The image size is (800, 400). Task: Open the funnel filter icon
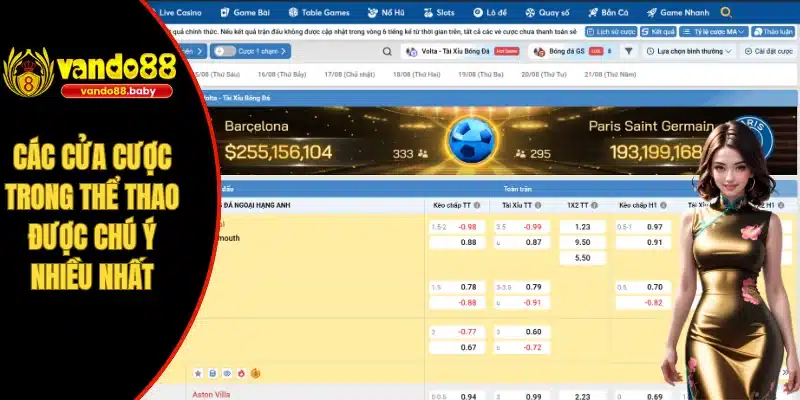tap(629, 52)
